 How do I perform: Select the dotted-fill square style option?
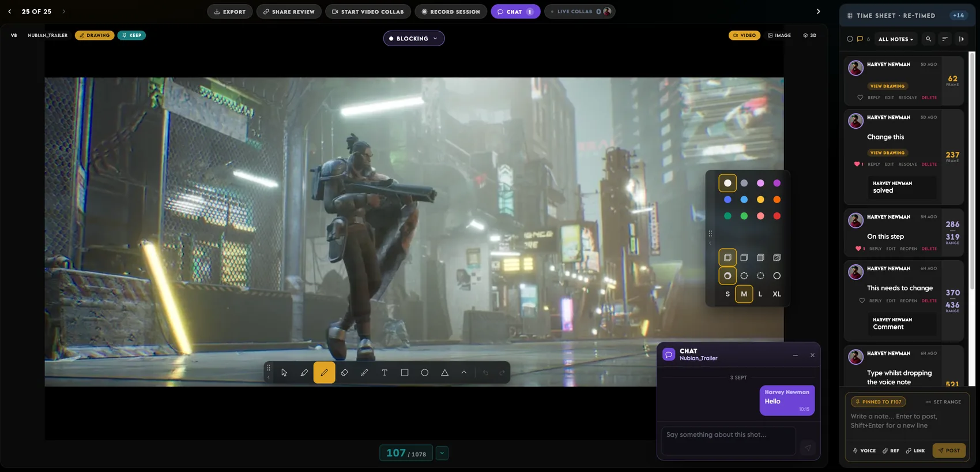tap(777, 257)
